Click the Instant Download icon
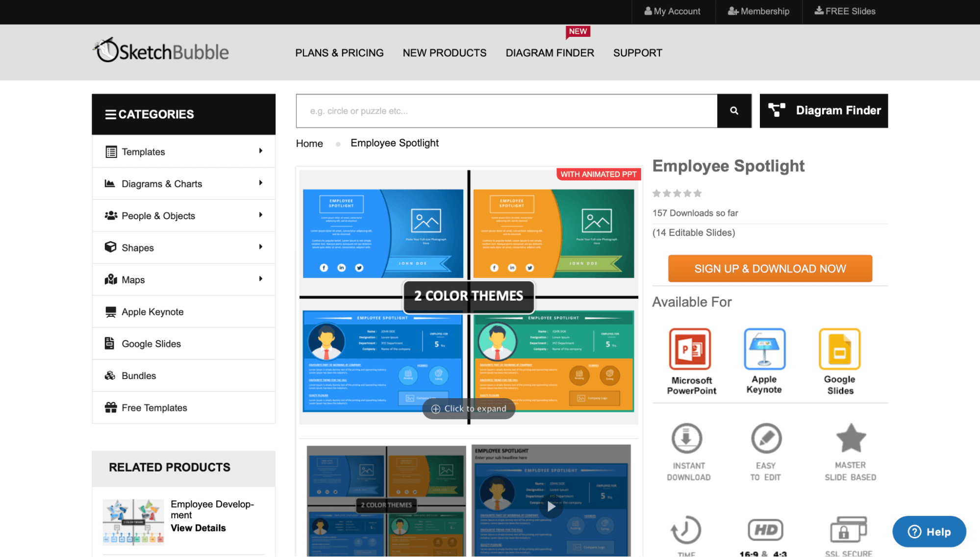The image size is (980, 557). pyautogui.click(x=687, y=438)
